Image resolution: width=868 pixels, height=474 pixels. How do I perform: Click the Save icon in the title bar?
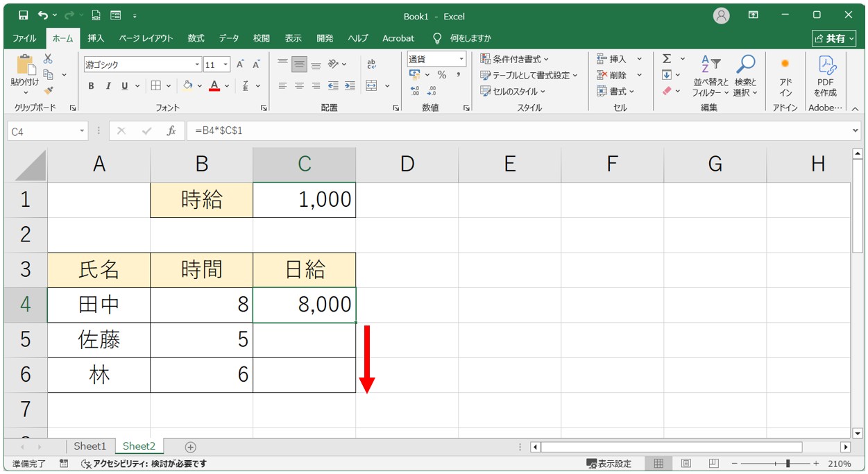(x=24, y=15)
